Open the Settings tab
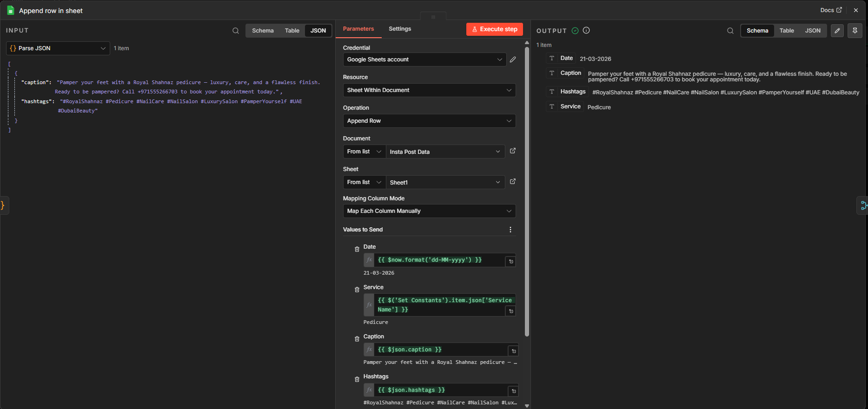The image size is (868, 409). (400, 29)
